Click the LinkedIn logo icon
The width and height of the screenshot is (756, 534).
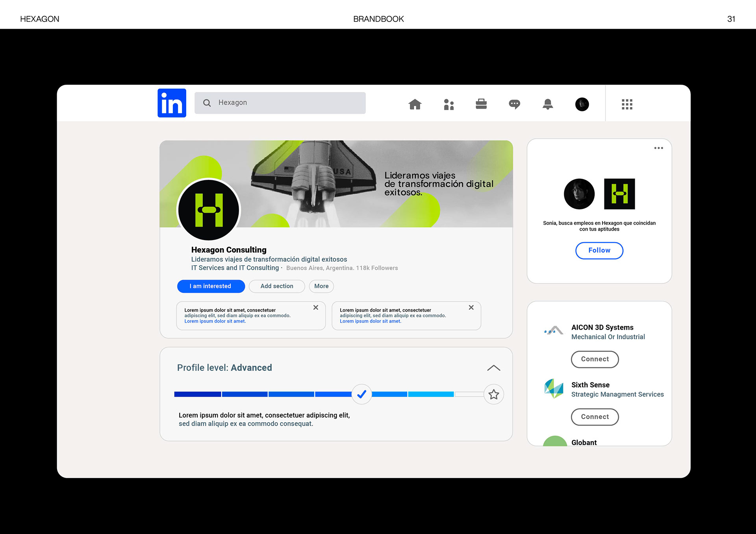coord(172,103)
